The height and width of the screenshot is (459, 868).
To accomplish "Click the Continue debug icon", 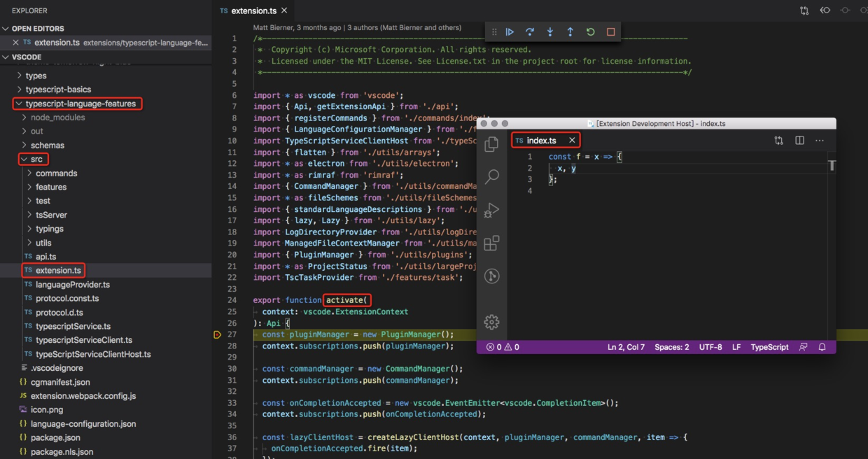I will pyautogui.click(x=510, y=31).
